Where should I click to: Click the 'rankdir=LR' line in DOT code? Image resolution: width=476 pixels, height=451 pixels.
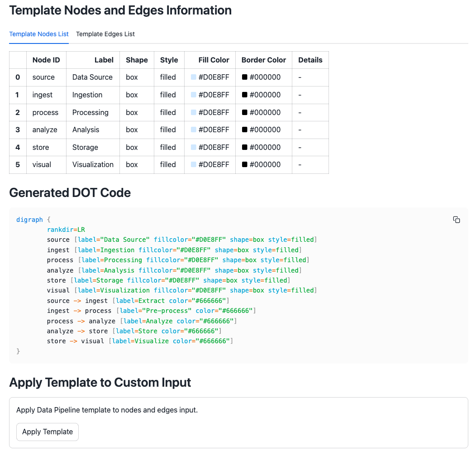click(66, 230)
